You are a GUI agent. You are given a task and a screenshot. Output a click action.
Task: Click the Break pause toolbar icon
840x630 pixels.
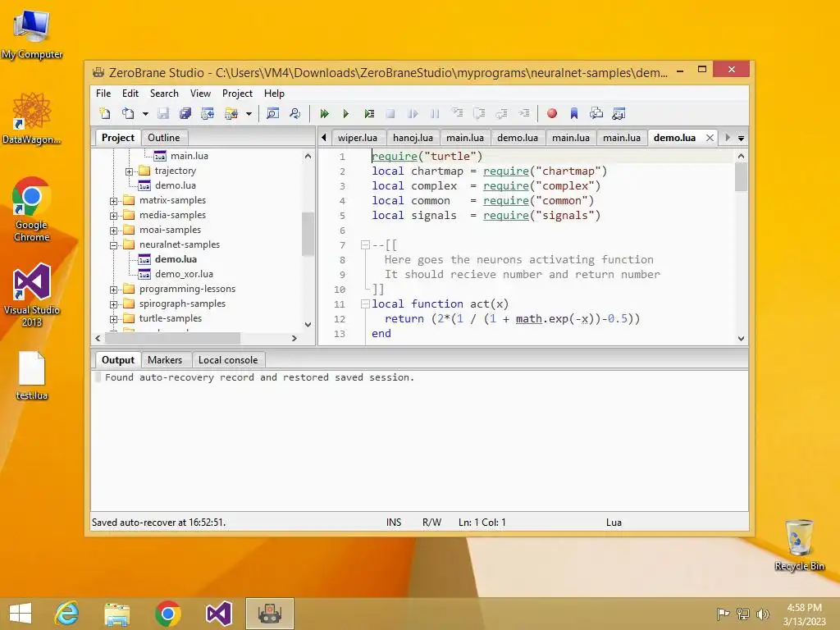click(435, 113)
